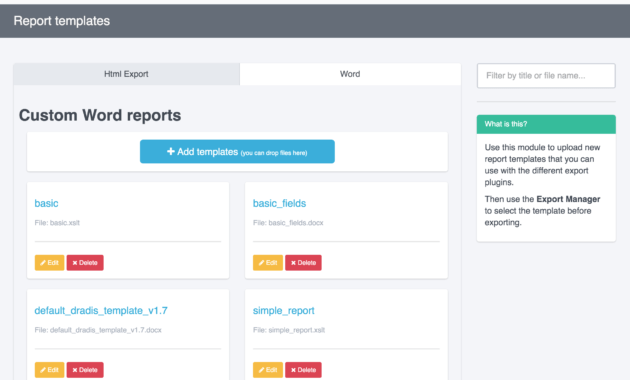The height and width of the screenshot is (380, 630).
Task: Edit the simple_report template
Action: tap(268, 370)
